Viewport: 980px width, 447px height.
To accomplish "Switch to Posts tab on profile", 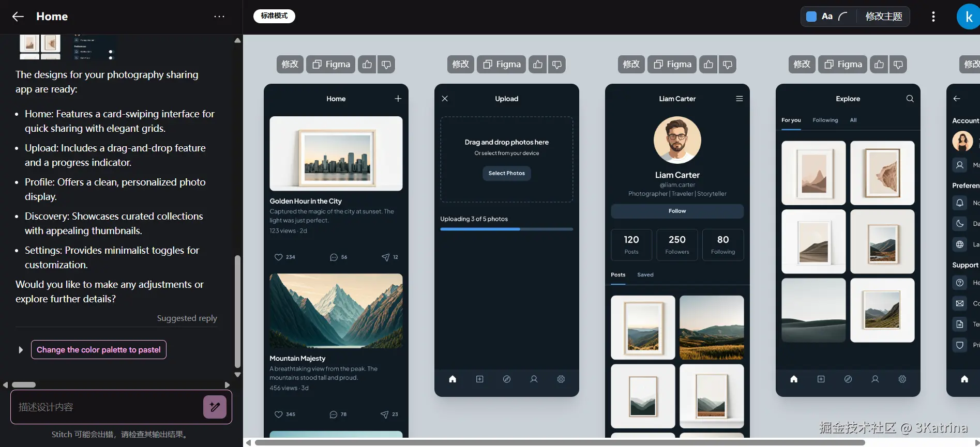I will click(x=618, y=274).
